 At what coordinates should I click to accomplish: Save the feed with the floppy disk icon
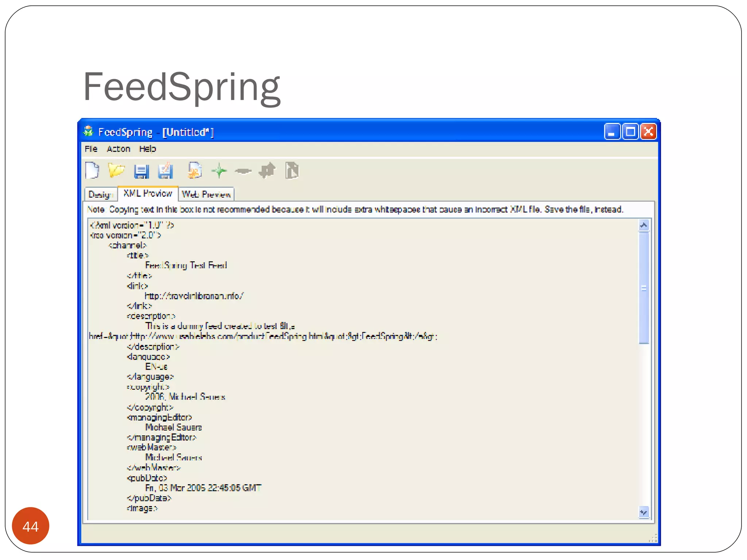[x=141, y=171]
